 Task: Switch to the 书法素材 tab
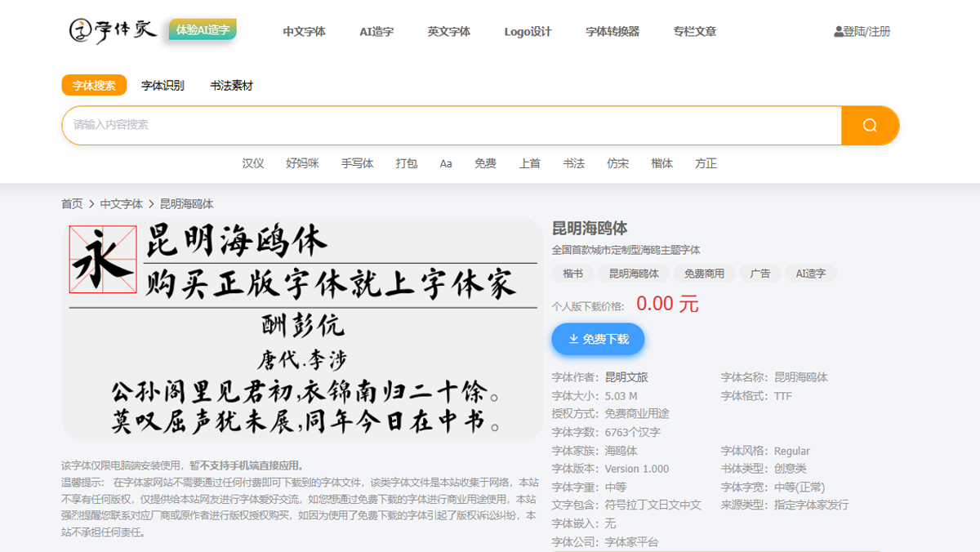coord(231,85)
